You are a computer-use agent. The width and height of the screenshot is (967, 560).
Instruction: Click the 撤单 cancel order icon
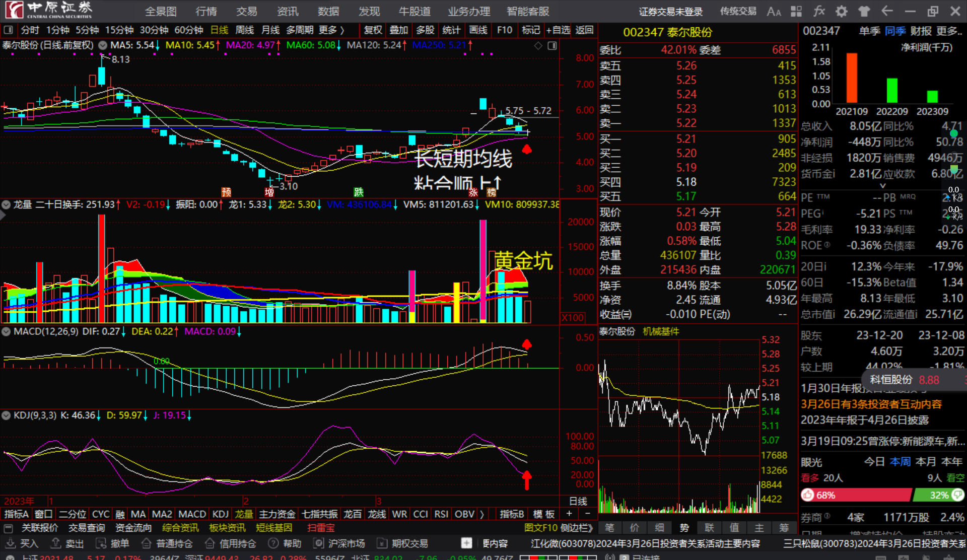pos(101,543)
